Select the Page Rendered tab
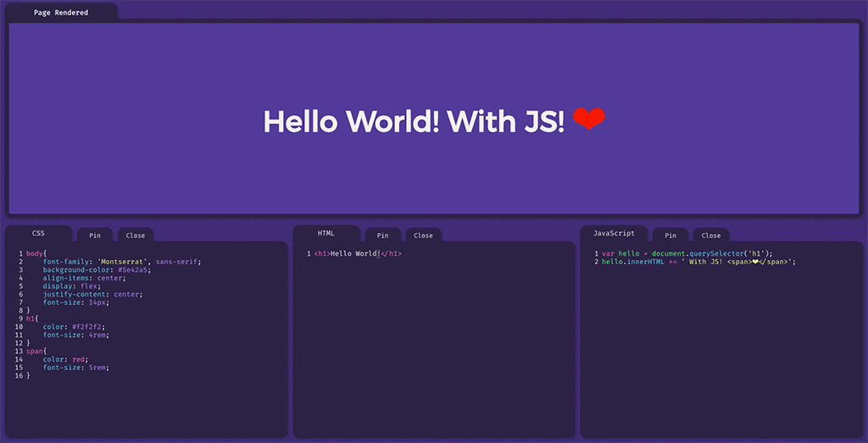This screenshot has height=443, width=868. coord(61,12)
